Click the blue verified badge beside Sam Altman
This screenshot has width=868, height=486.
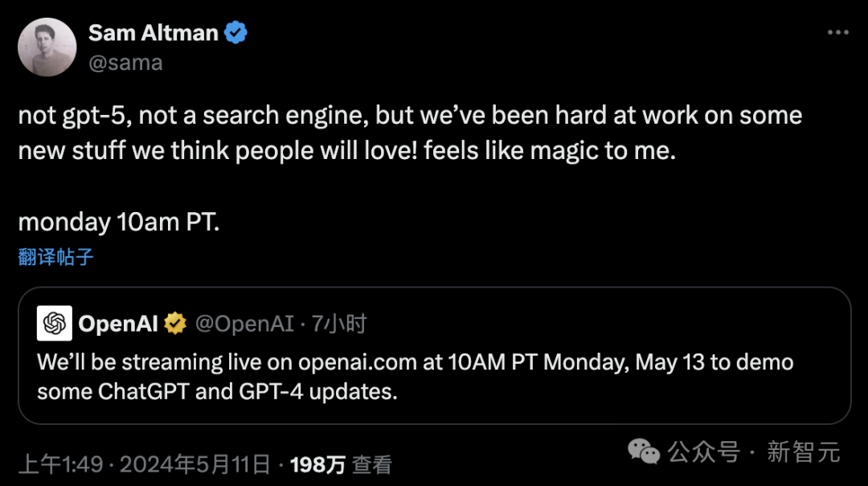pos(235,33)
